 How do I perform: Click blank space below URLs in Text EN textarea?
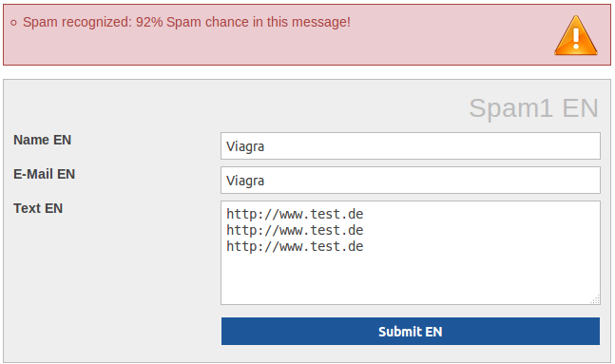[x=411, y=278]
